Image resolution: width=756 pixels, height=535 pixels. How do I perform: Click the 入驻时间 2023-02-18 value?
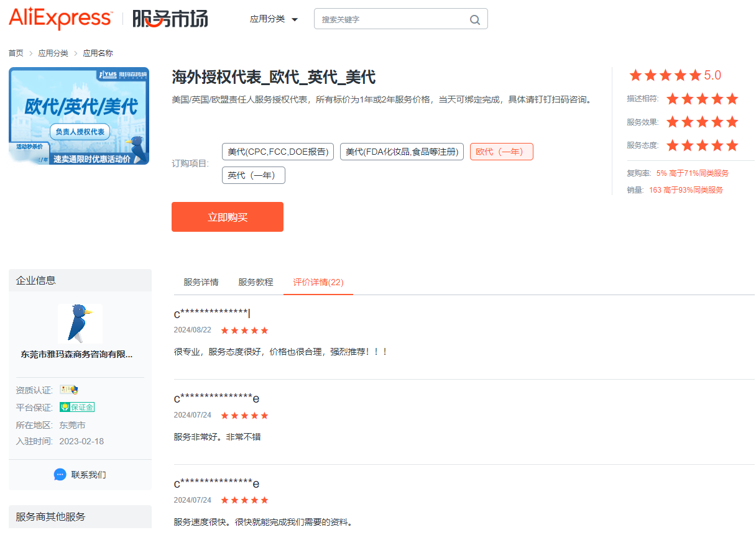[81, 442]
